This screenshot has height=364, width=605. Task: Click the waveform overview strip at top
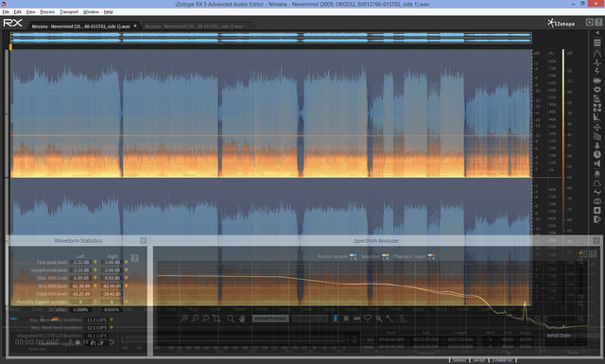[x=271, y=38]
